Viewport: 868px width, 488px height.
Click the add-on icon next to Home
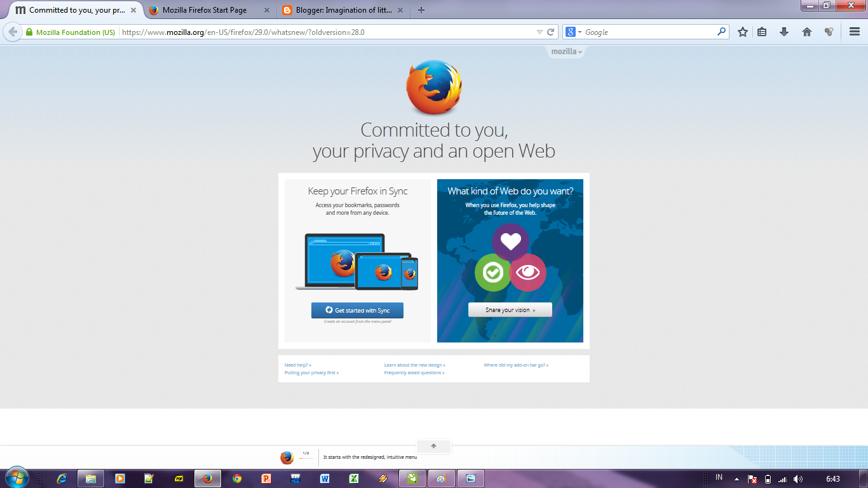tap(829, 32)
